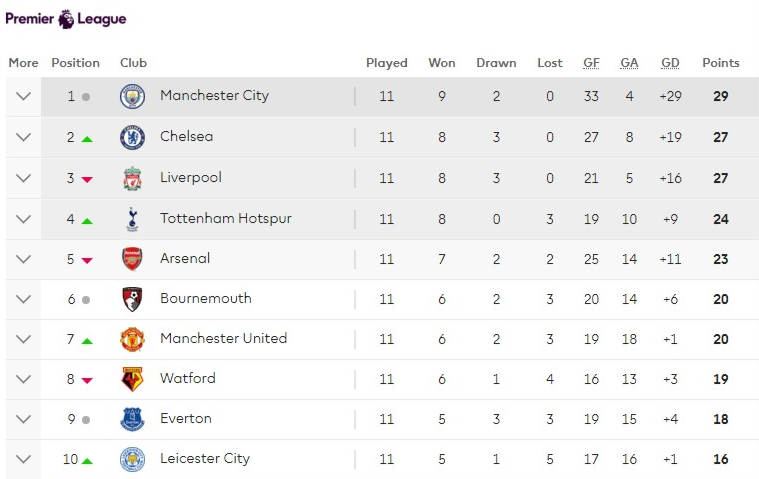Expand the Liverpool row chevron
The image size is (759, 479).
pyautogui.click(x=24, y=178)
